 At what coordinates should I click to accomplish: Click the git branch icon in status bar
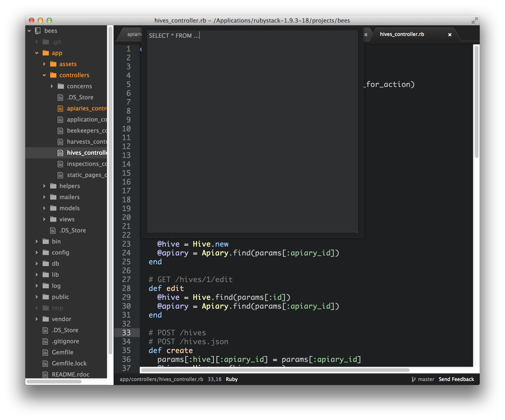tap(413, 379)
